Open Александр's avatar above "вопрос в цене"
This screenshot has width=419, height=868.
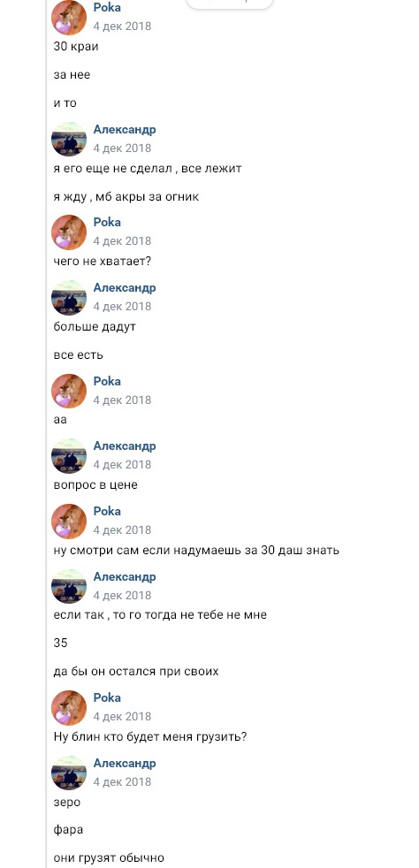pos(69,456)
